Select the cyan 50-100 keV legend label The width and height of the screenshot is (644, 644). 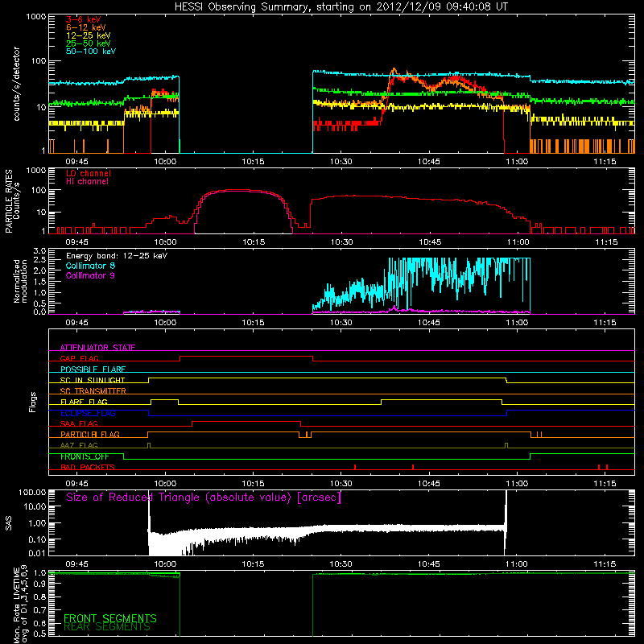(x=91, y=52)
